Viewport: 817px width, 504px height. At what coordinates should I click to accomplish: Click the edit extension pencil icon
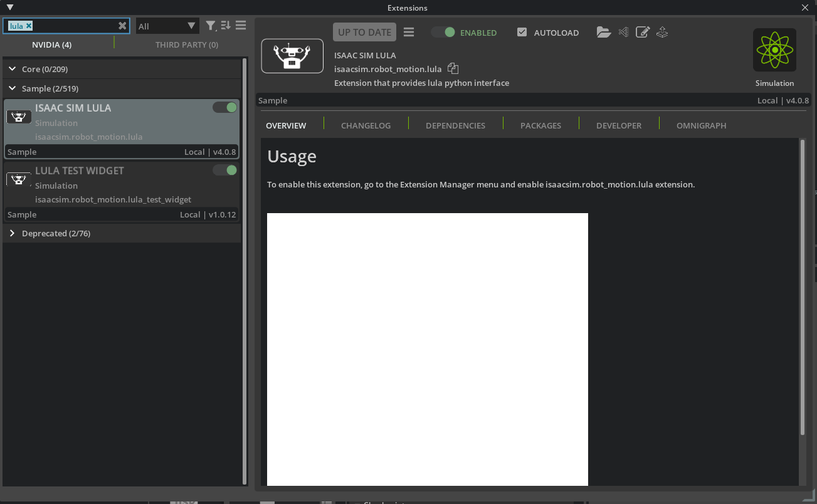click(643, 33)
